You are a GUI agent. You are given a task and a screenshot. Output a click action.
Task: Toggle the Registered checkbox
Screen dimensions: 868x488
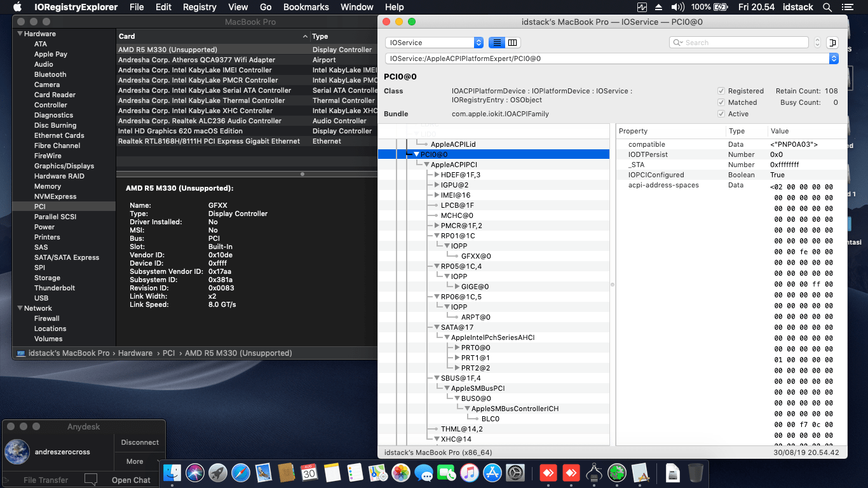pos(721,91)
